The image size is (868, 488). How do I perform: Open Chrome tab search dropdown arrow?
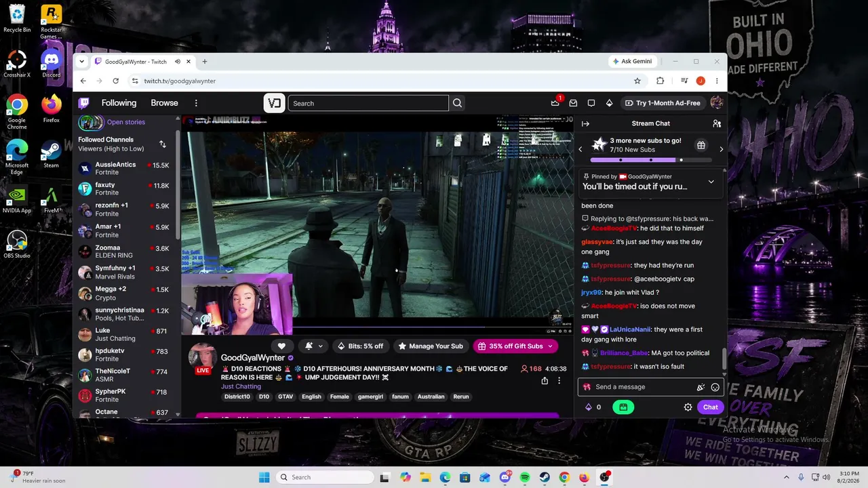(x=82, y=62)
